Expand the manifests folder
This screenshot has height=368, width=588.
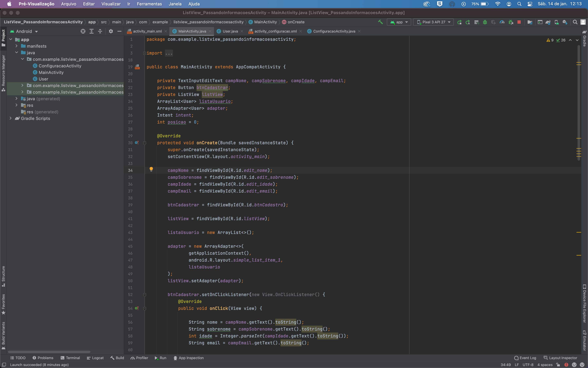pyautogui.click(x=17, y=46)
